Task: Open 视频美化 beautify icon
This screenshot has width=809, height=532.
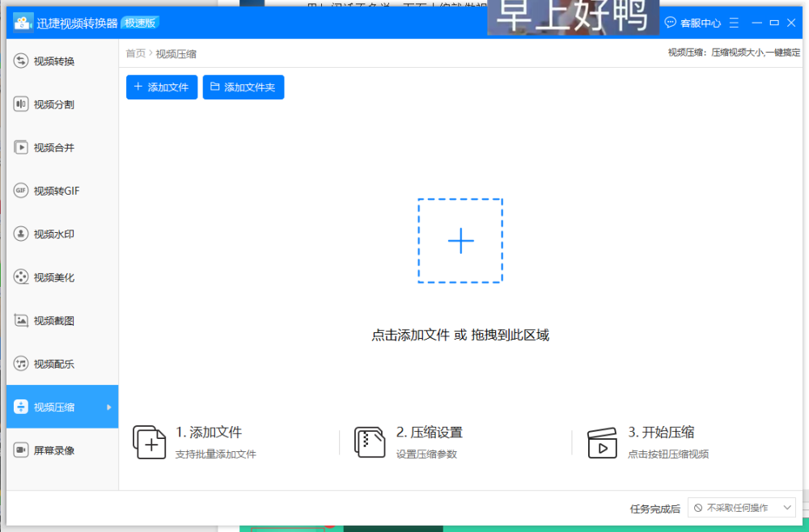Action: pyautogui.click(x=22, y=277)
